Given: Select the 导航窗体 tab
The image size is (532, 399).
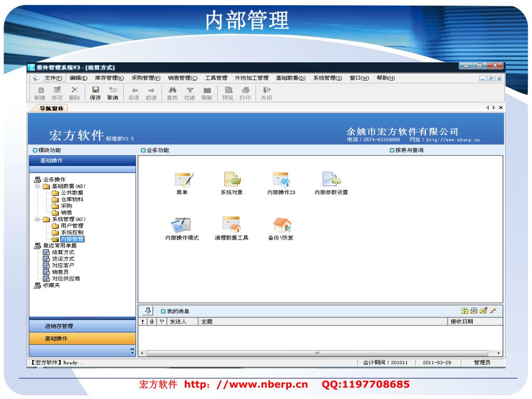Looking at the screenshot, I should 50,108.
